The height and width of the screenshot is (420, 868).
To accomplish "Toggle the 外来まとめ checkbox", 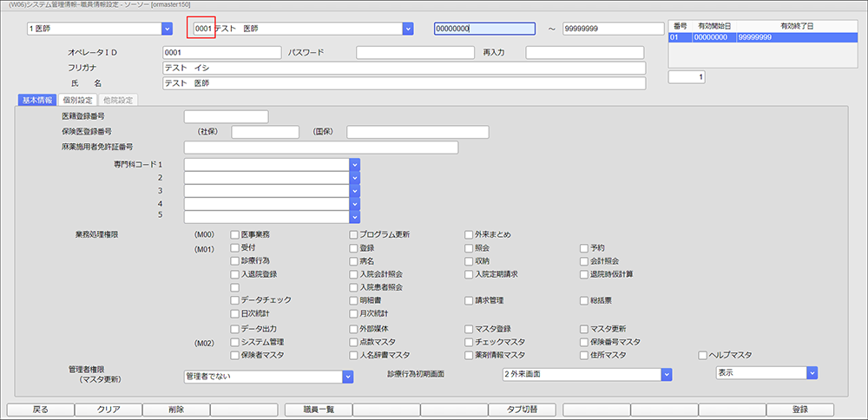I will (469, 234).
